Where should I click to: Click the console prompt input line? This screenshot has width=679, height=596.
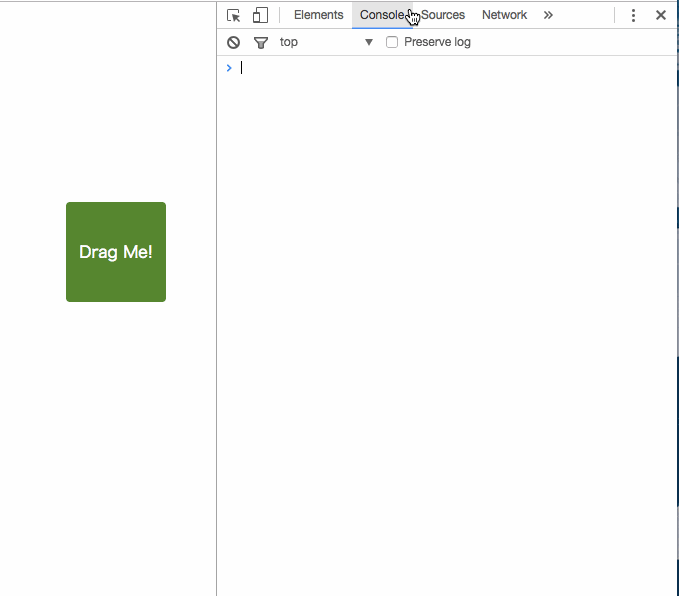(x=457, y=68)
